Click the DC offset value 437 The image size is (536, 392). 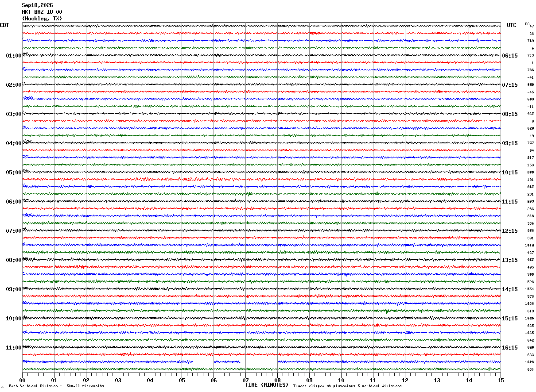(x=530, y=253)
